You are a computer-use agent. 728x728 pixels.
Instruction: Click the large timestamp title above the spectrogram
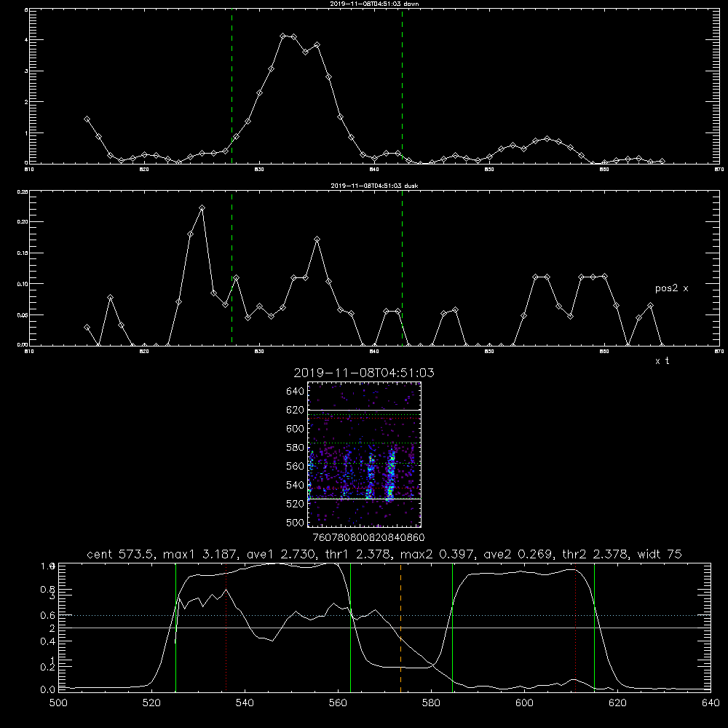coord(364,373)
